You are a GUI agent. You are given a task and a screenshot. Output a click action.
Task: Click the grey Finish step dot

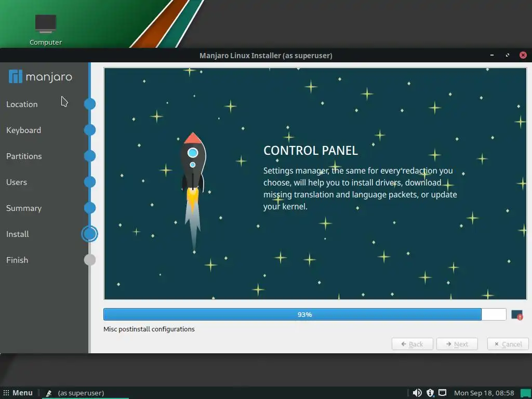point(90,260)
